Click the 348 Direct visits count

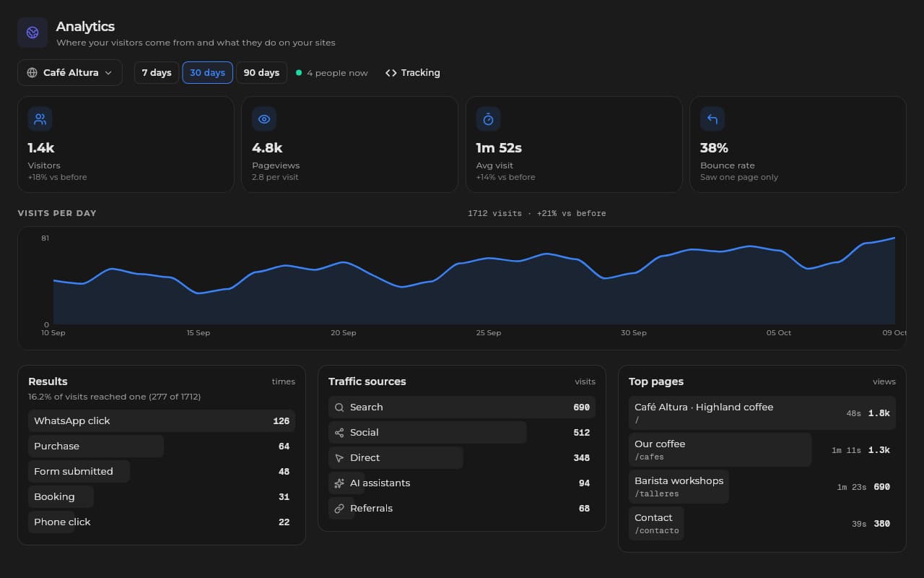pos(582,458)
